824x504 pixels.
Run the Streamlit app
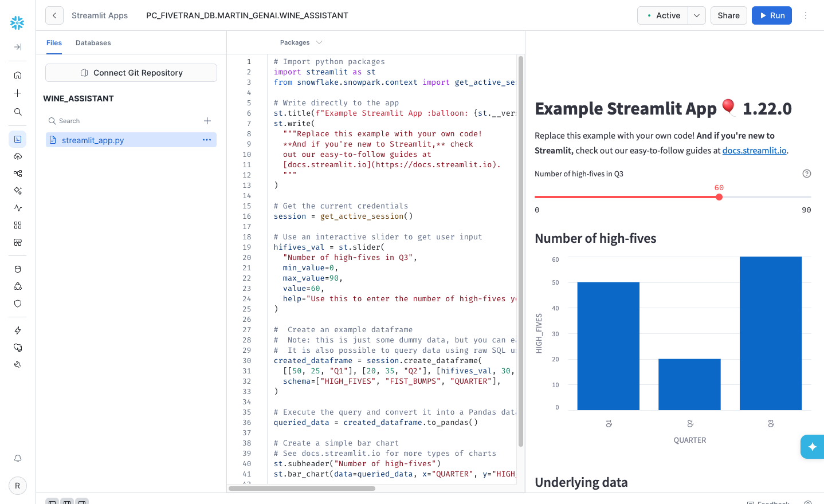[772, 15]
